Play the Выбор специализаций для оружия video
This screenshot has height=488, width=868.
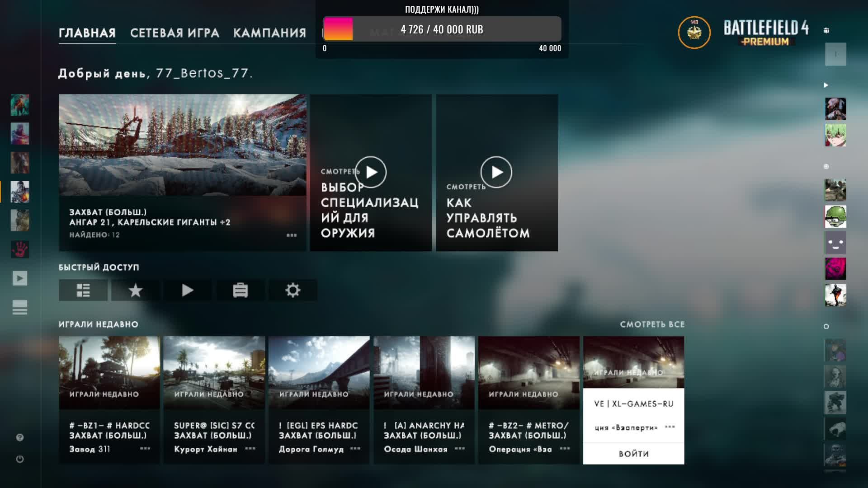pos(371,172)
